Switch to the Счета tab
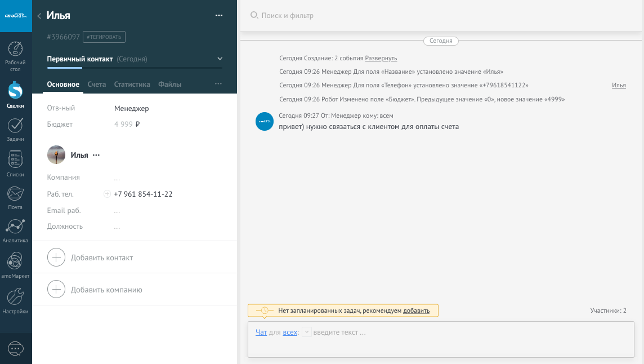The image size is (644, 364). [x=97, y=85]
